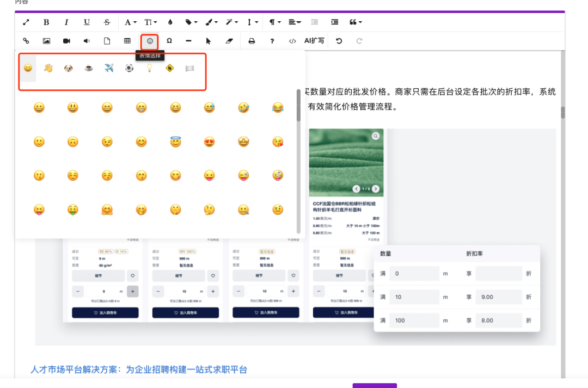Screen dimensions: 588x388
Task: Open the font family dropdown
Action: point(130,22)
